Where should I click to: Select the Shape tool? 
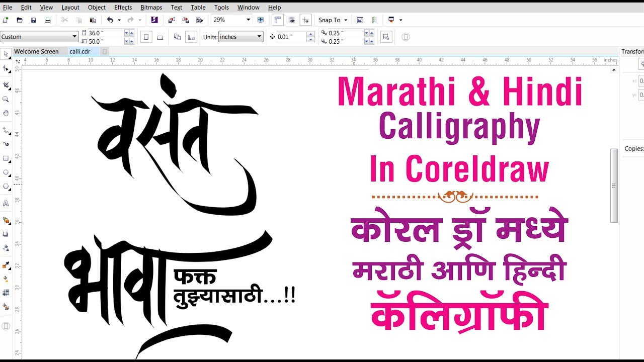[6, 68]
